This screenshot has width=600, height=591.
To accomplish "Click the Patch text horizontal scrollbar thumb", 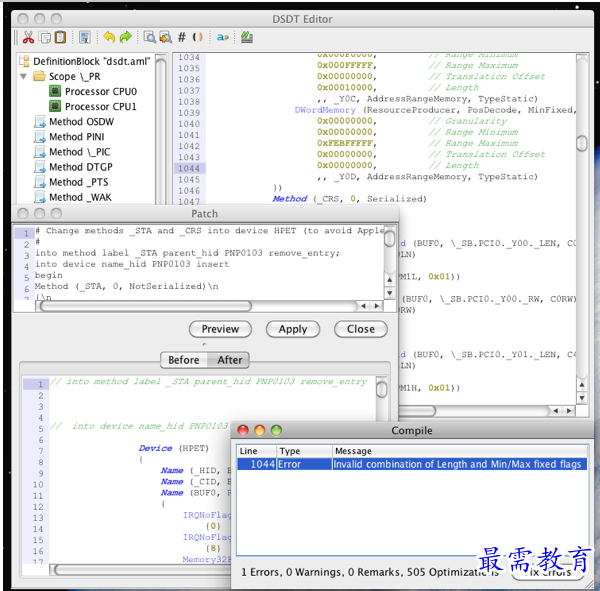I will pos(146,306).
